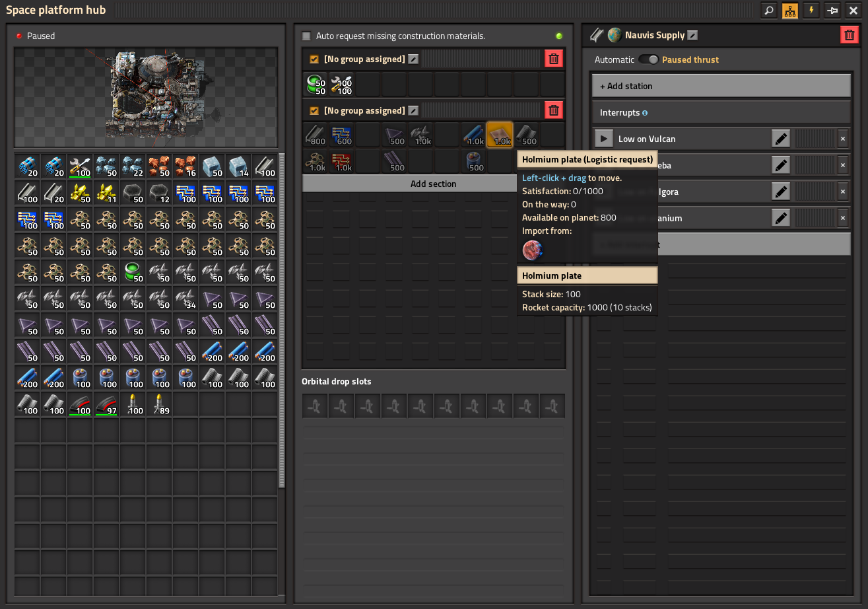Image resolution: width=868 pixels, height=609 pixels.
Task: Delete the request section containing repair packs
Action: click(554, 59)
